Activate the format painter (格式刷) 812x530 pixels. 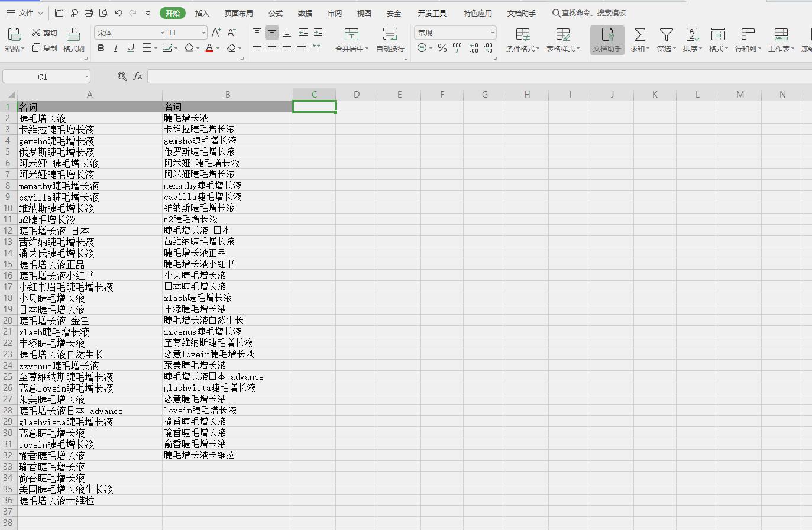pyautogui.click(x=74, y=40)
